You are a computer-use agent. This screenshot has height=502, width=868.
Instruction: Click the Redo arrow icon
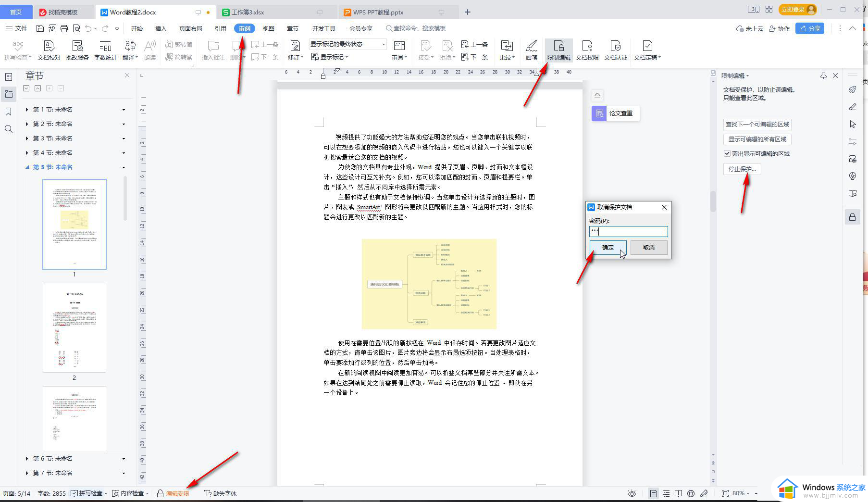point(105,28)
